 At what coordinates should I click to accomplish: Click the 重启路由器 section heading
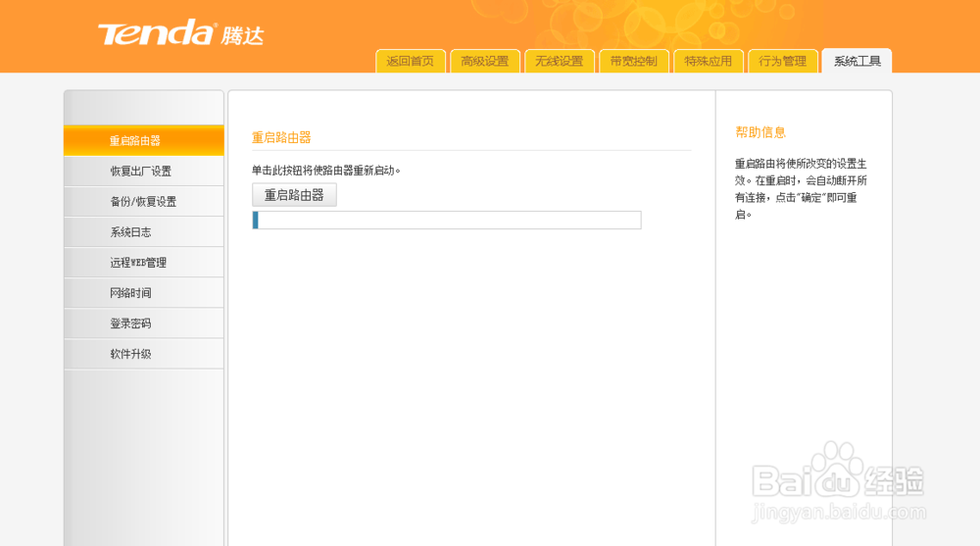tap(281, 137)
